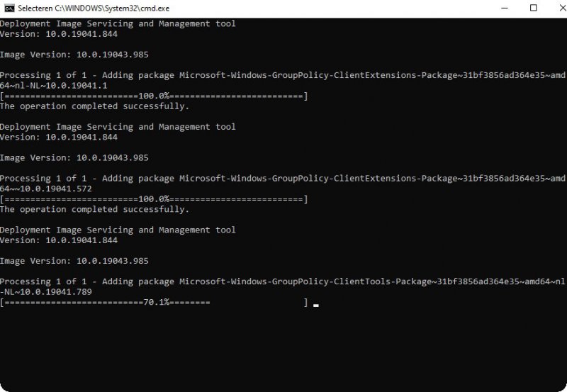Click the first 100.0% progress bar
567x392 pixels.
[x=154, y=96]
